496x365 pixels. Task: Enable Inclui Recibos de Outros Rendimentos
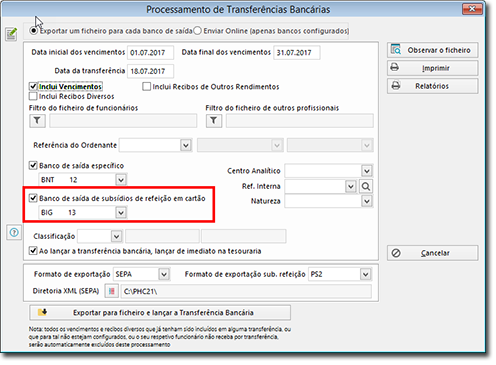(x=146, y=87)
